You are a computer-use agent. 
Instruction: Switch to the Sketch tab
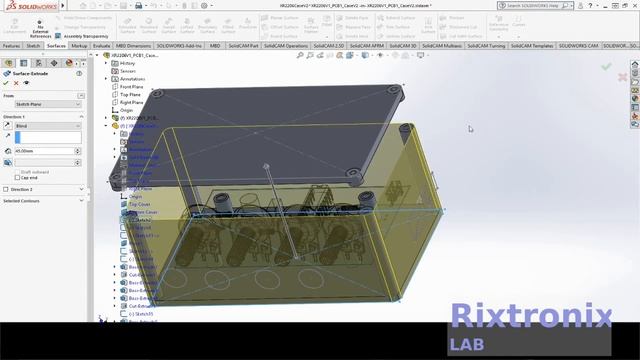33,46
